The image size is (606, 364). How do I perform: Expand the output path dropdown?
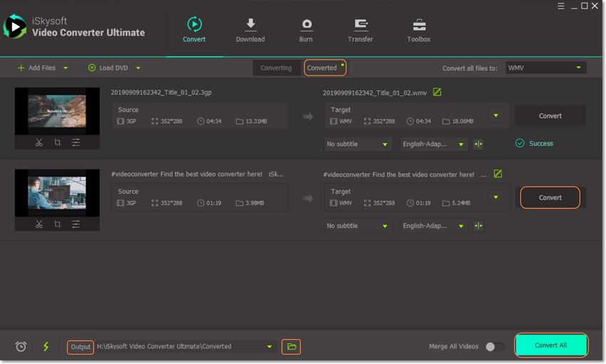coord(269,347)
